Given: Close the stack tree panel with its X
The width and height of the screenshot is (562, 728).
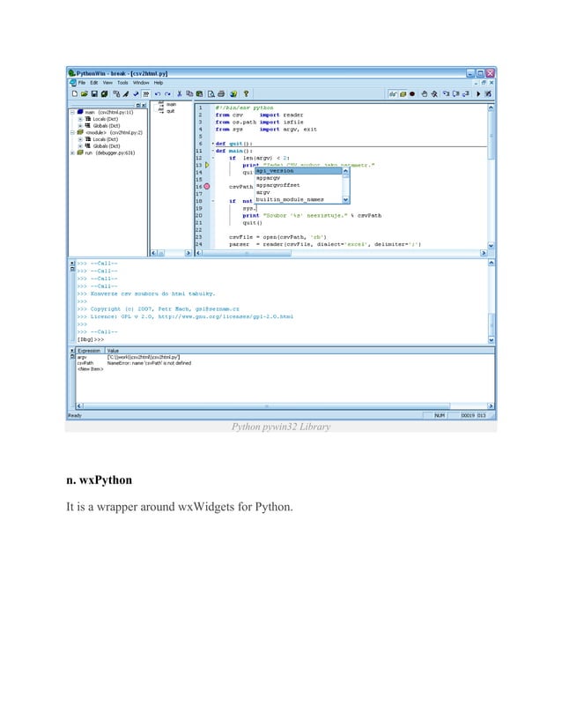Looking at the screenshot, I should click(x=144, y=106).
